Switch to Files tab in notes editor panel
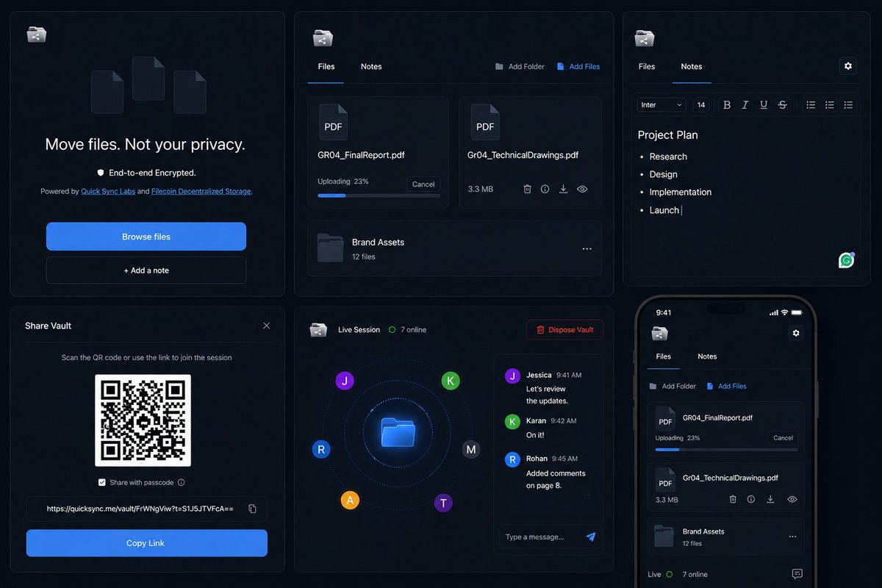 (647, 66)
